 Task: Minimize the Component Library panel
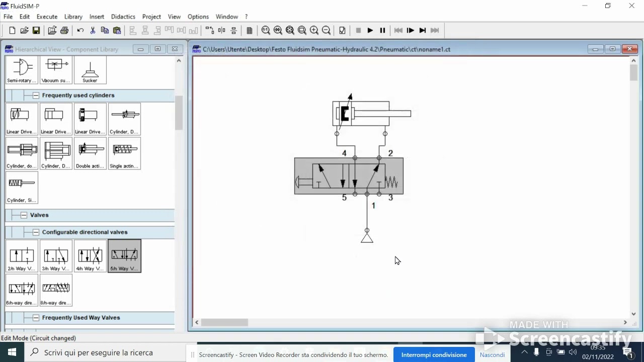click(140, 49)
